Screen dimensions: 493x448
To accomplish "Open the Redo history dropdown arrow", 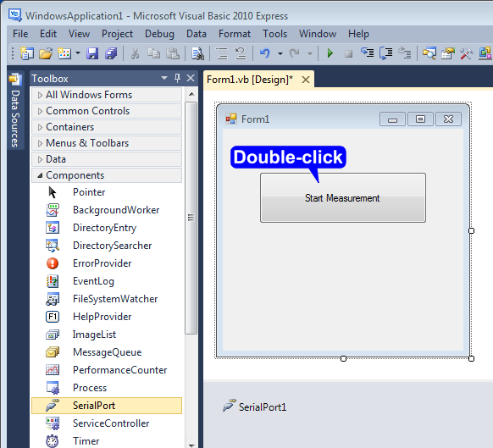I will click(x=310, y=53).
